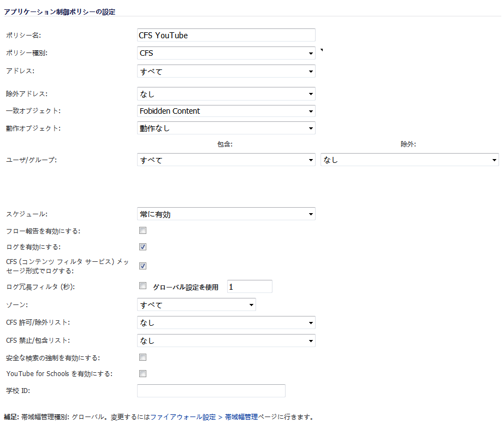
Task: Click the ポリシー名: label
Action: [23, 36]
